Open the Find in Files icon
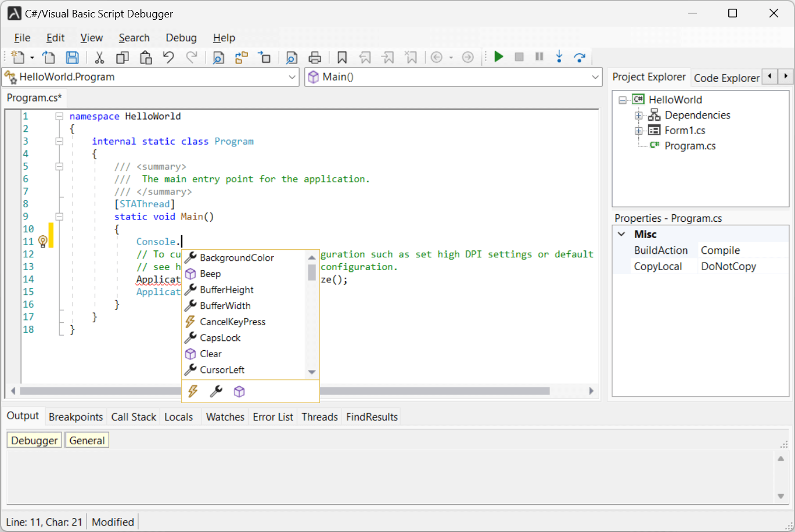This screenshot has width=795, height=532. pos(292,56)
